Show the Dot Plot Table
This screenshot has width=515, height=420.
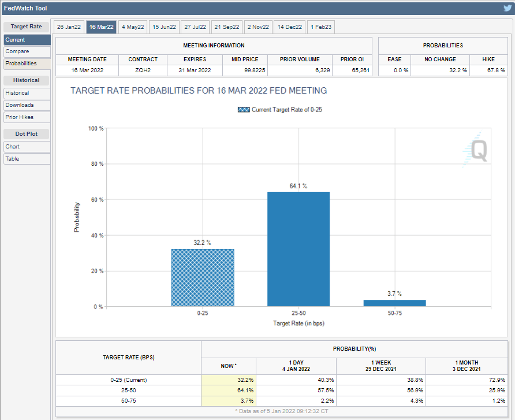pyautogui.click(x=27, y=159)
